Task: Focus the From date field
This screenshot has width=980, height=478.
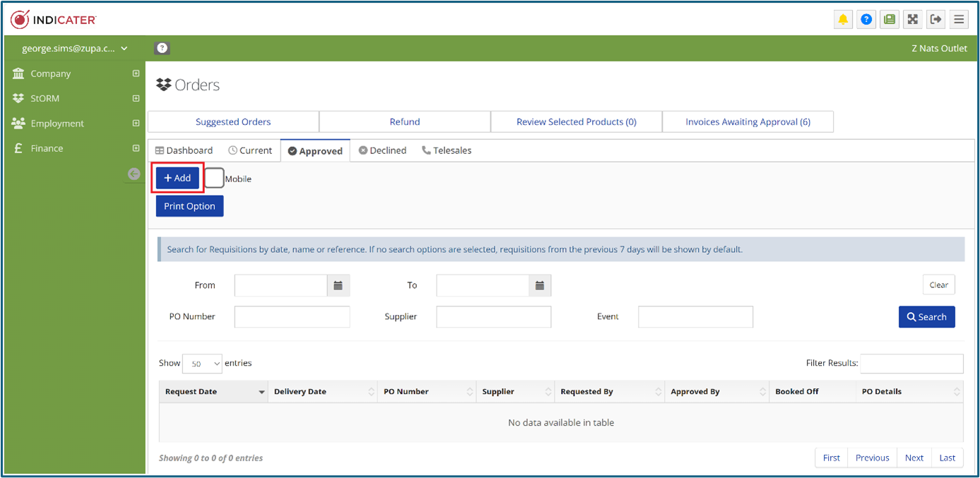Action: coord(281,285)
